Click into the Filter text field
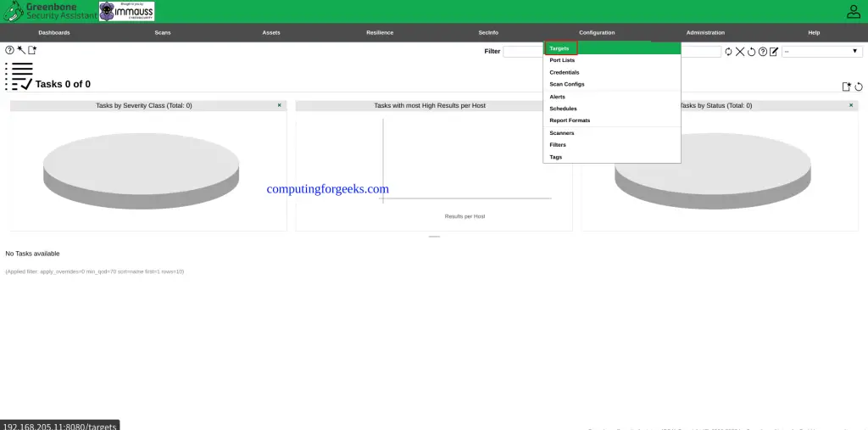868x430 pixels. pyautogui.click(x=612, y=52)
